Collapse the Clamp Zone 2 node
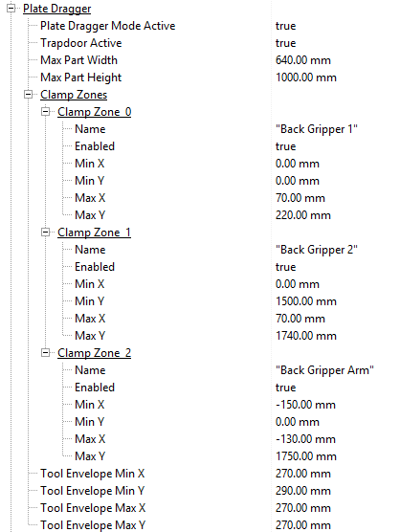400x532 pixels. point(46,353)
